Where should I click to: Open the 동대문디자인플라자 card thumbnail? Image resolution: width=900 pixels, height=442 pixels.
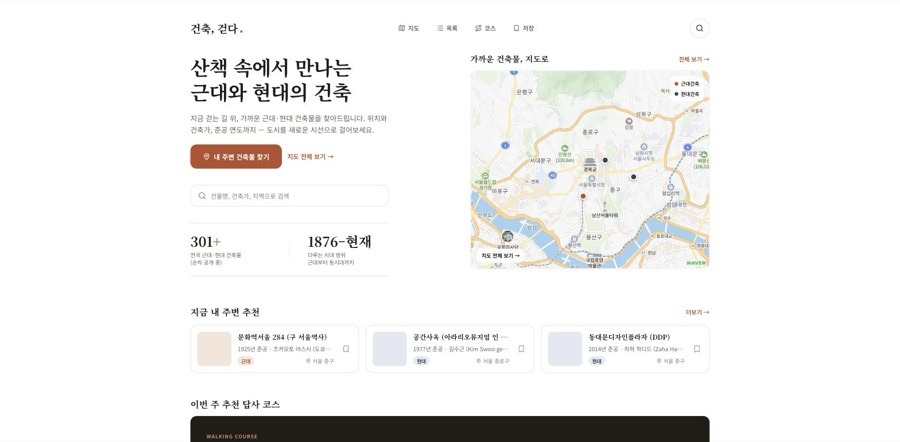(565, 349)
